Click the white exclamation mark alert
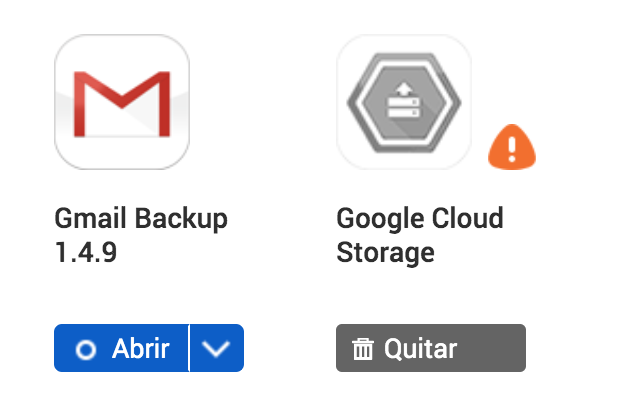 pyautogui.click(x=511, y=151)
